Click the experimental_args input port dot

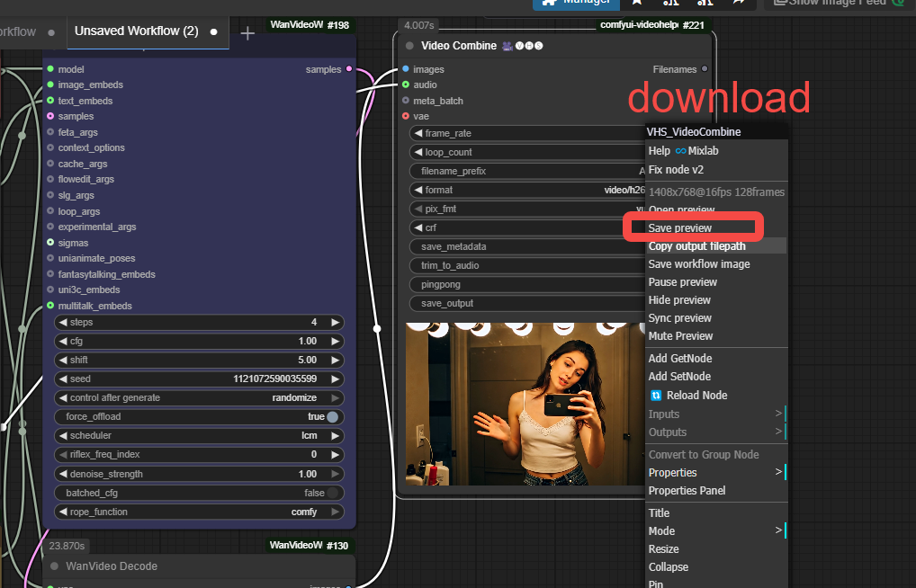coord(50,227)
